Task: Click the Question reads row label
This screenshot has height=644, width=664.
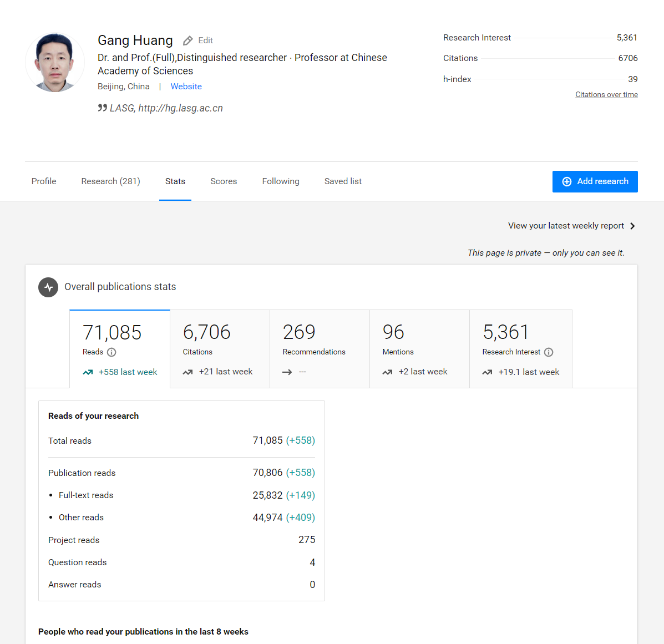Action: [x=78, y=562]
